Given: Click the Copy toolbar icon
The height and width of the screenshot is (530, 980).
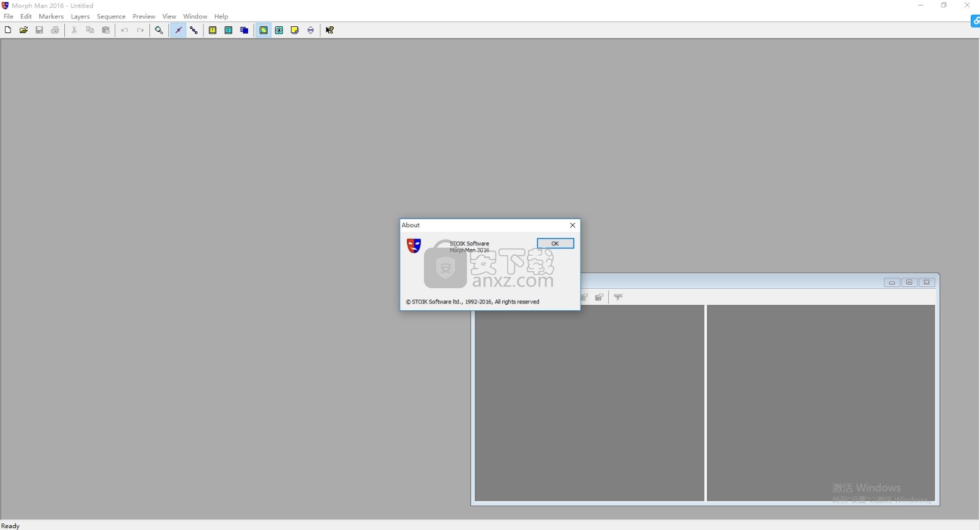Looking at the screenshot, I should 90,30.
